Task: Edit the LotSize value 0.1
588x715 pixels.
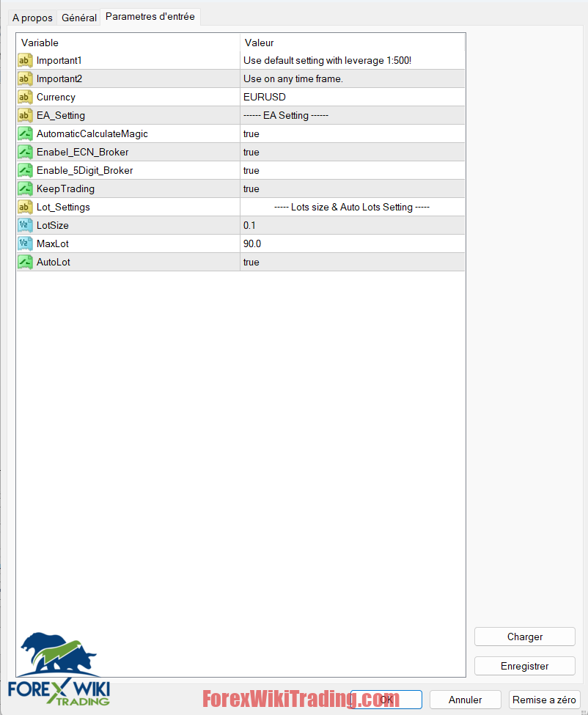Action: [353, 225]
